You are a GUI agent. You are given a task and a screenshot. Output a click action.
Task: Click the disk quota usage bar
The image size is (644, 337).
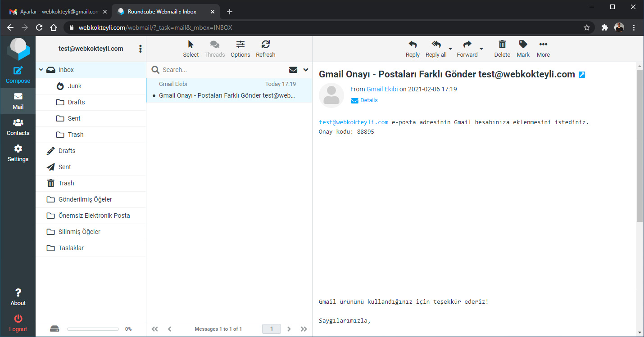93,329
